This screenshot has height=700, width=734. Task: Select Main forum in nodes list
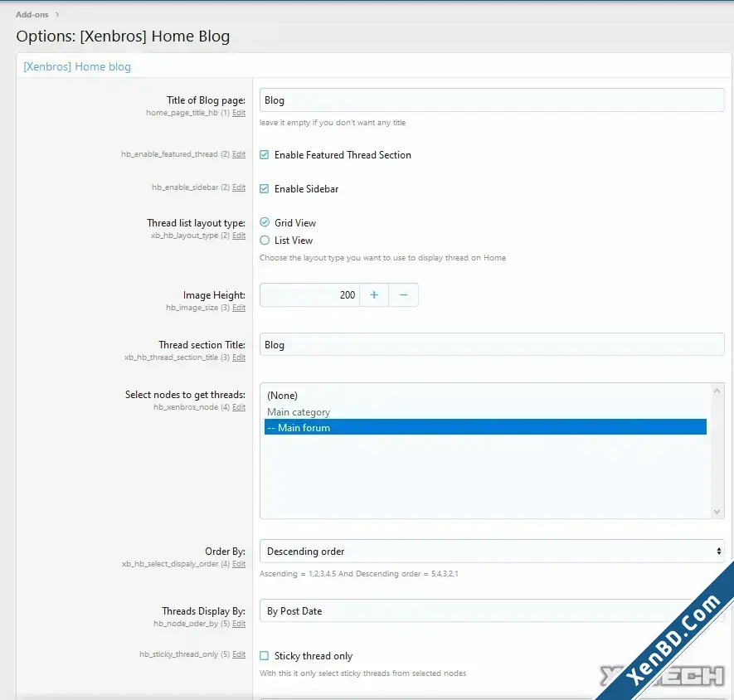pyautogui.click(x=485, y=427)
